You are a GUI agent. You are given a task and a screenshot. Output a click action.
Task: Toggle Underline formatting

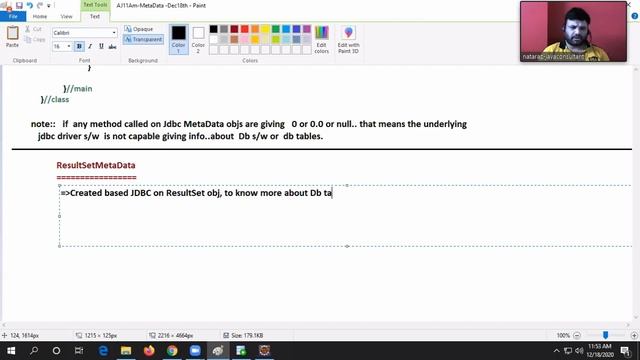[101, 46]
